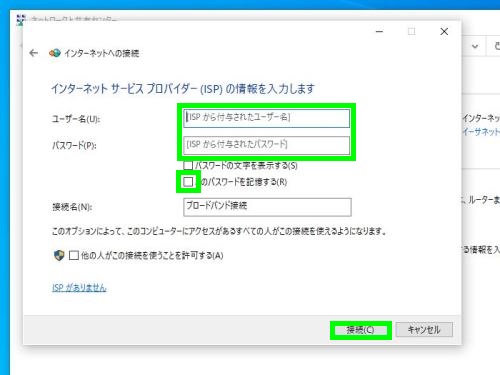Expand the dropdown chevron in the background window
The width and height of the screenshot is (500, 375).
pos(475,46)
